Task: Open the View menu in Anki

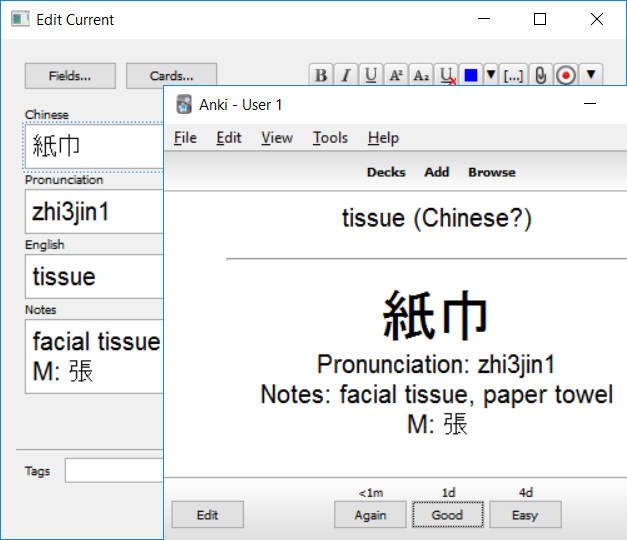Action: [x=277, y=138]
